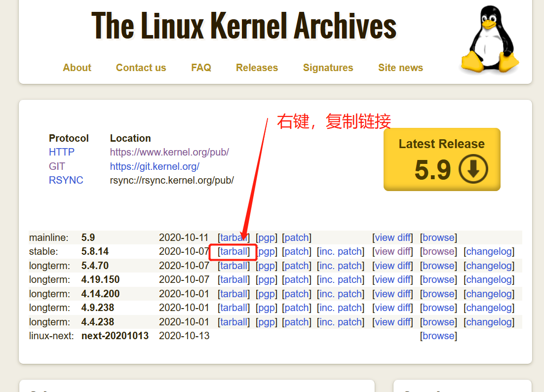This screenshot has width=544, height=392.
Task: Click browse link for longterm 4.4.238
Action: pyautogui.click(x=438, y=322)
